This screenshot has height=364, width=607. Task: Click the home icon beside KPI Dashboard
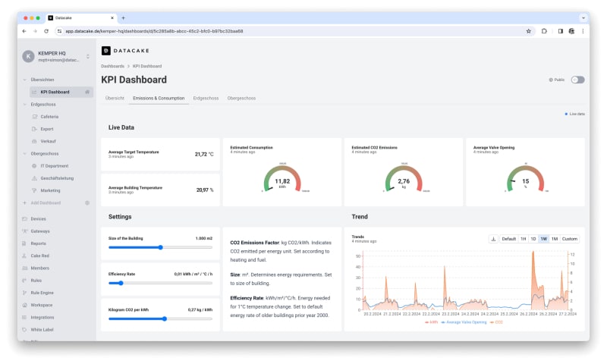(87, 92)
